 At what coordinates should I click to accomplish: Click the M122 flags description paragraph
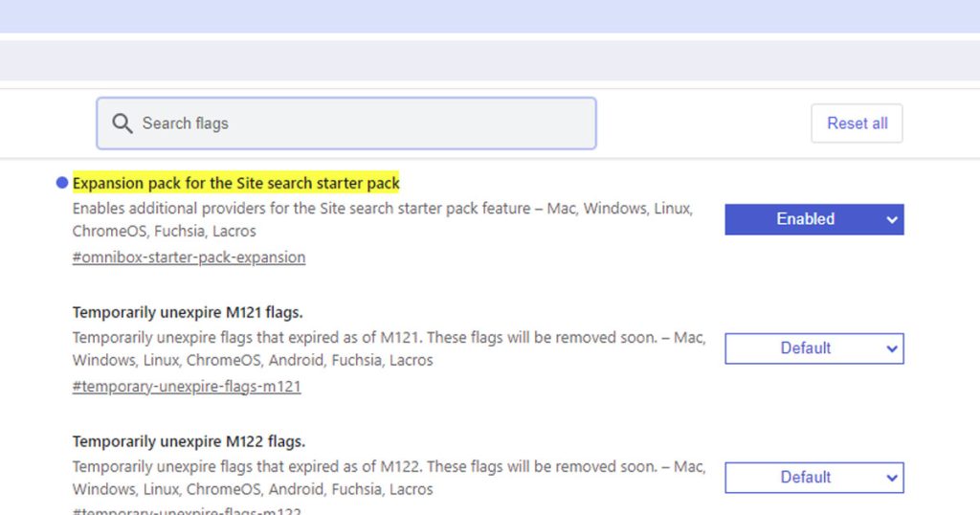(388, 478)
